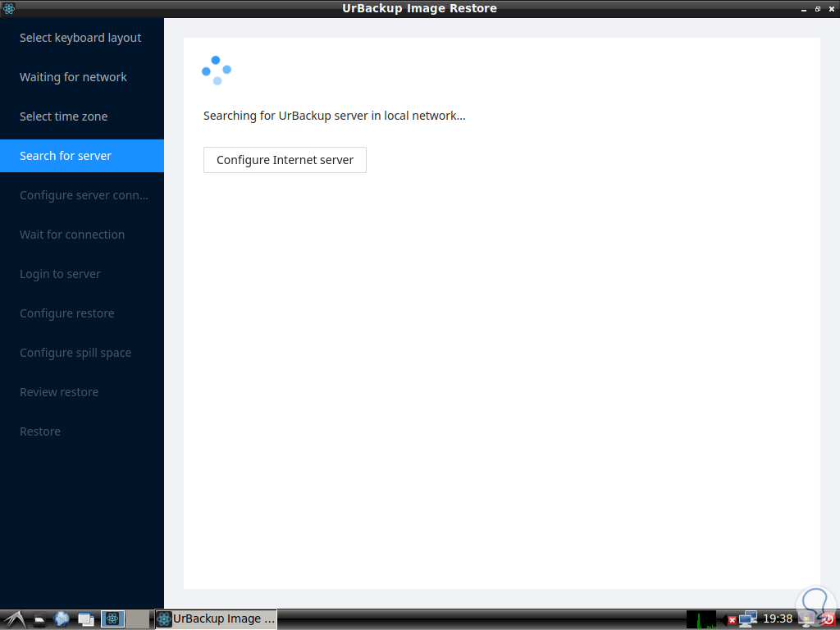
Task: Click the Configure server conn... step
Action: pyautogui.click(x=82, y=195)
